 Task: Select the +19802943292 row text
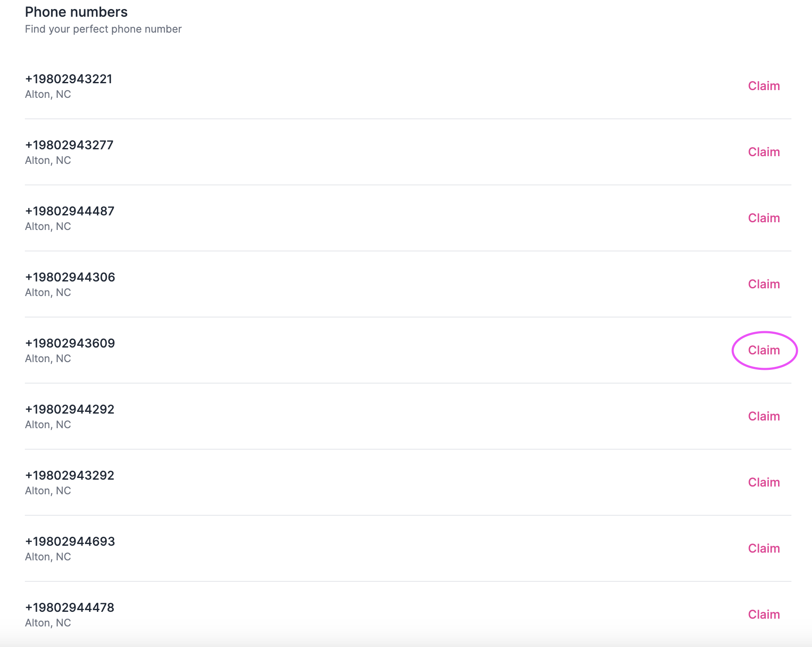point(69,475)
